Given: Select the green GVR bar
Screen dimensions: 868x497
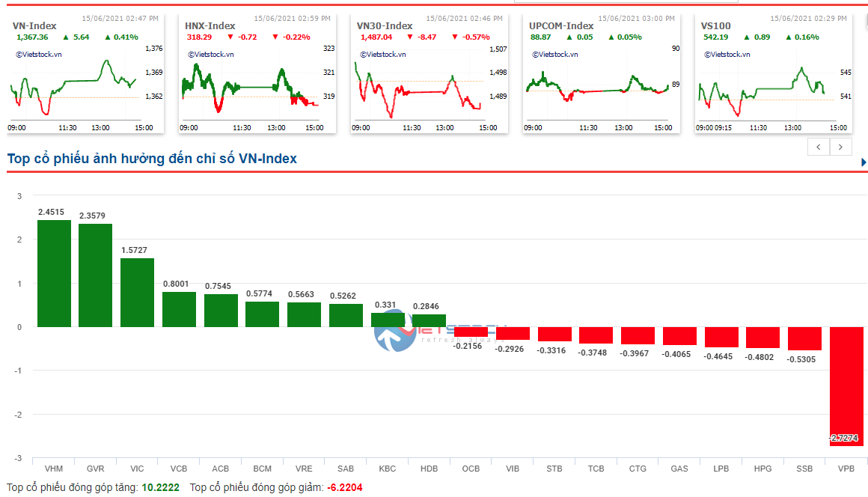Looking at the screenshot, I should pyautogui.click(x=95, y=275).
